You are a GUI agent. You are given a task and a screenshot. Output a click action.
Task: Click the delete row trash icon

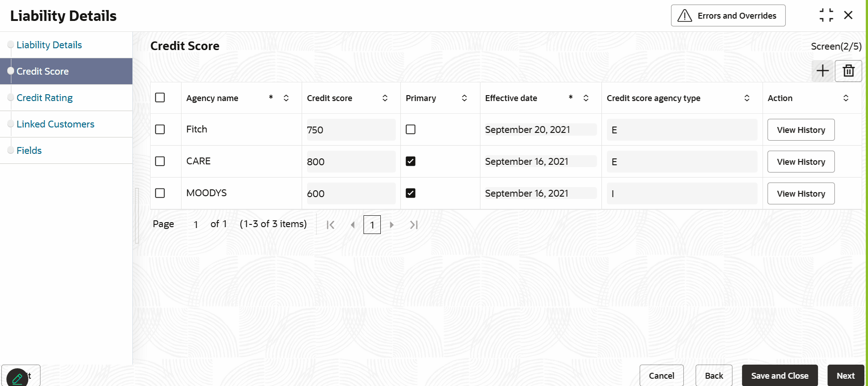click(x=848, y=71)
